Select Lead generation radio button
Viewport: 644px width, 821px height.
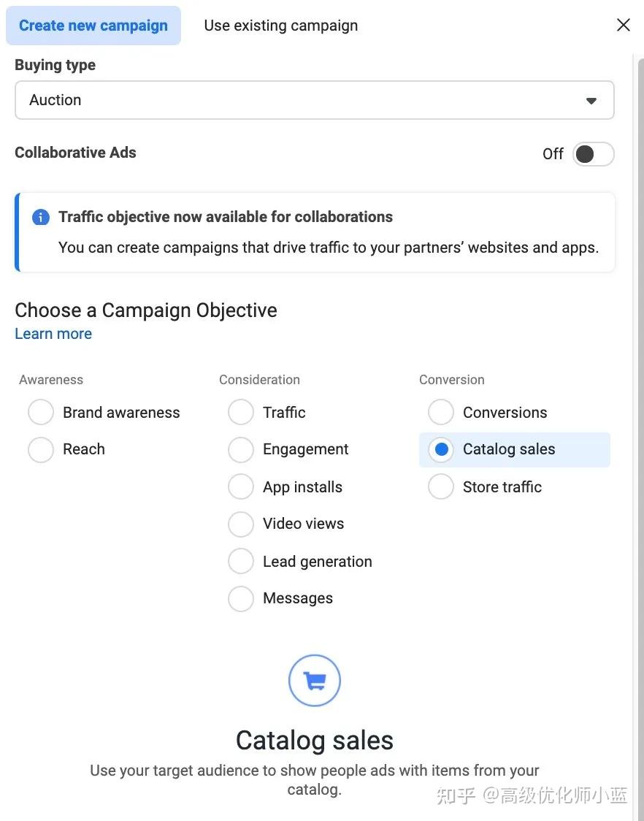click(241, 561)
